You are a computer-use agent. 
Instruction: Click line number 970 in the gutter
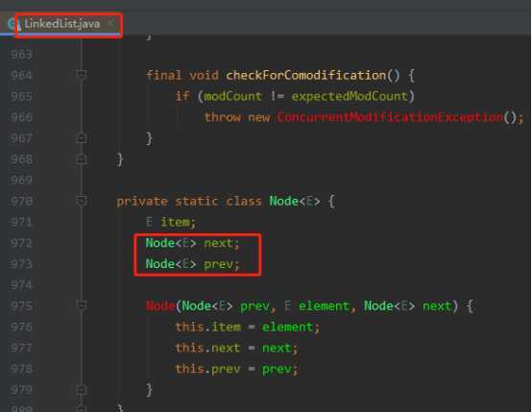[21, 202]
